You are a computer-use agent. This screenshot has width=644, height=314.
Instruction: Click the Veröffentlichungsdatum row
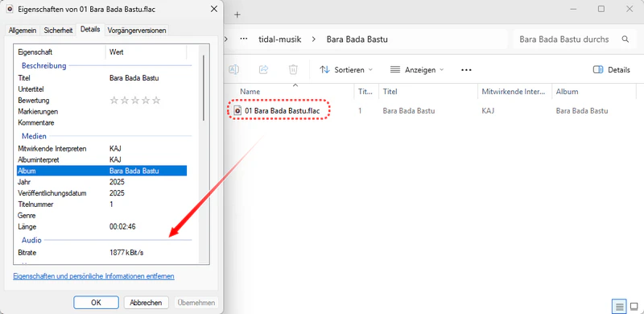point(102,192)
